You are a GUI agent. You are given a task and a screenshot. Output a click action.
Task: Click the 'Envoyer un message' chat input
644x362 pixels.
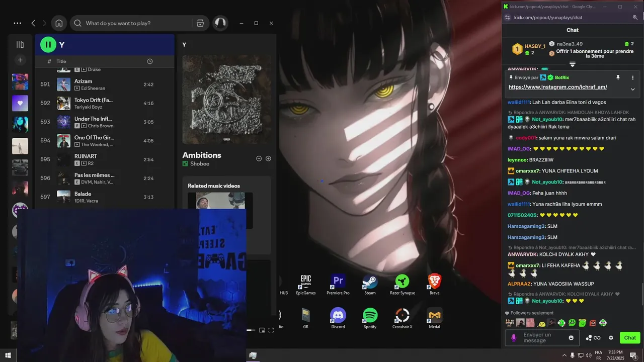click(543, 338)
